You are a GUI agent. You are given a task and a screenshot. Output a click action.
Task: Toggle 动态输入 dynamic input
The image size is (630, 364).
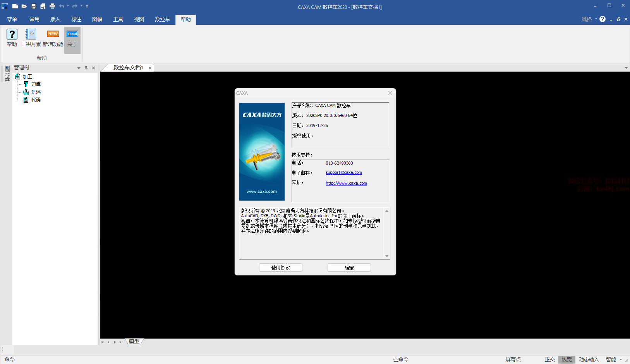pos(589,359)
